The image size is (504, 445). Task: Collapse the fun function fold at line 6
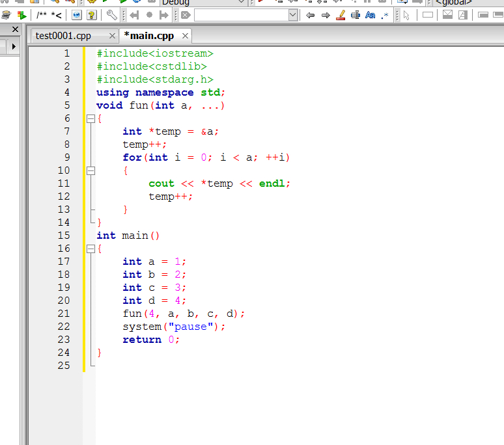coord(91,118)
